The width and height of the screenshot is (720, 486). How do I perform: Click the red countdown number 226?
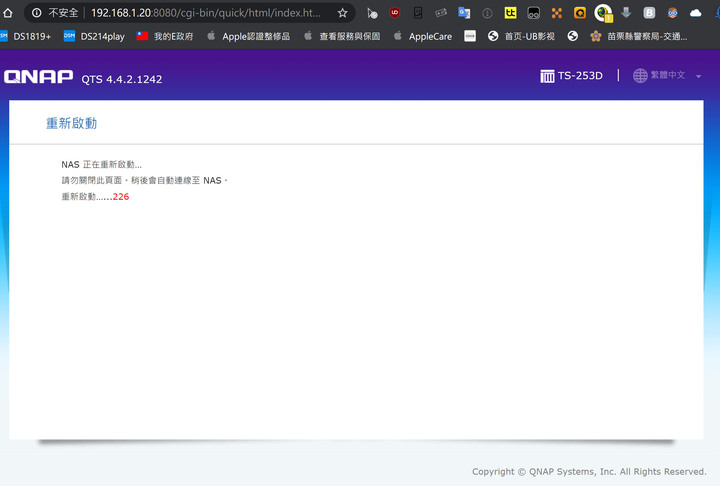click(121, 197)
